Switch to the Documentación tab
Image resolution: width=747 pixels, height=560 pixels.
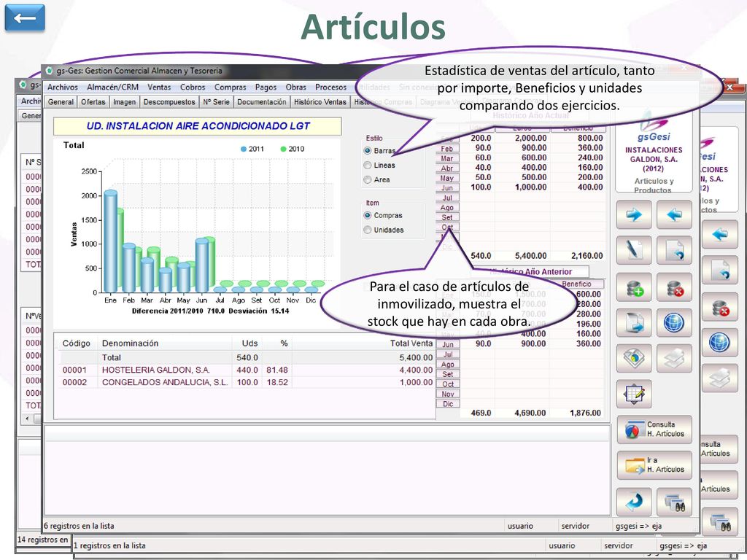pyautogui.click(x=262, y=102)
